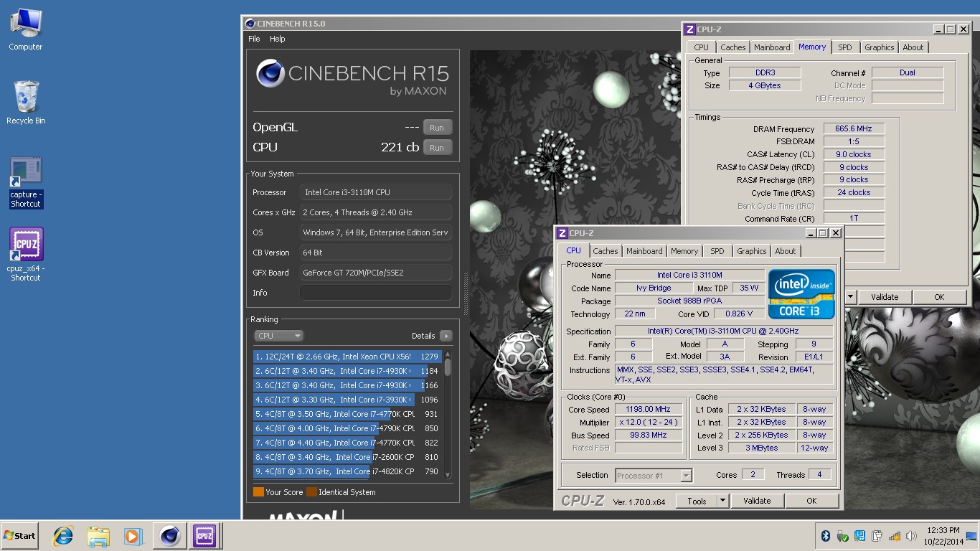
Task: Open the CPU ranking type dropdown
Action: point(279,336)
